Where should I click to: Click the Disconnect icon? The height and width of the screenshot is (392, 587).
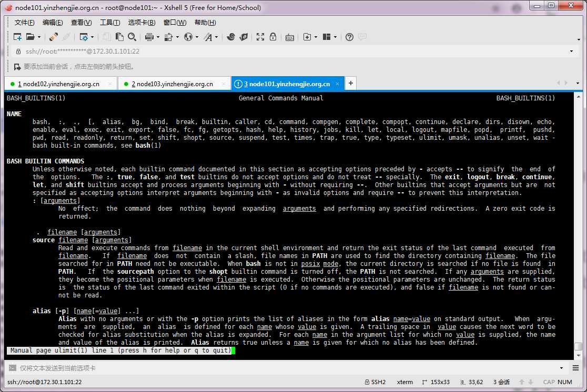(x=66, y=37)
